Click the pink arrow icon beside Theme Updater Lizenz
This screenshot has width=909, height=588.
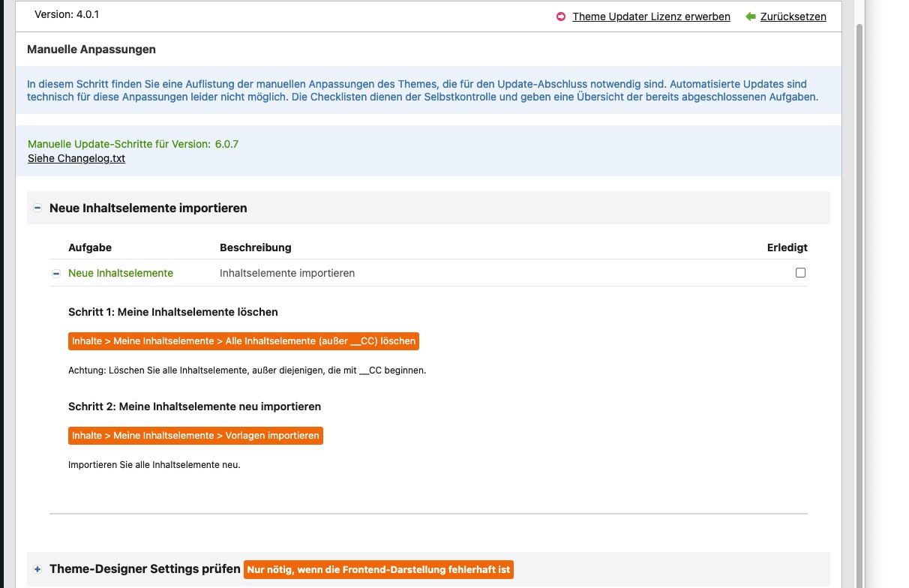coord(561,16)
